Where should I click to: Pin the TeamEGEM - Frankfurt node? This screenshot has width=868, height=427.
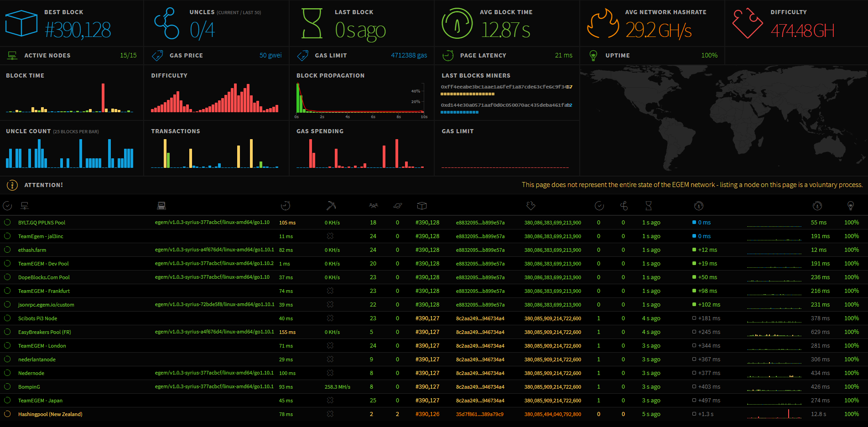[x=7, y=291]
